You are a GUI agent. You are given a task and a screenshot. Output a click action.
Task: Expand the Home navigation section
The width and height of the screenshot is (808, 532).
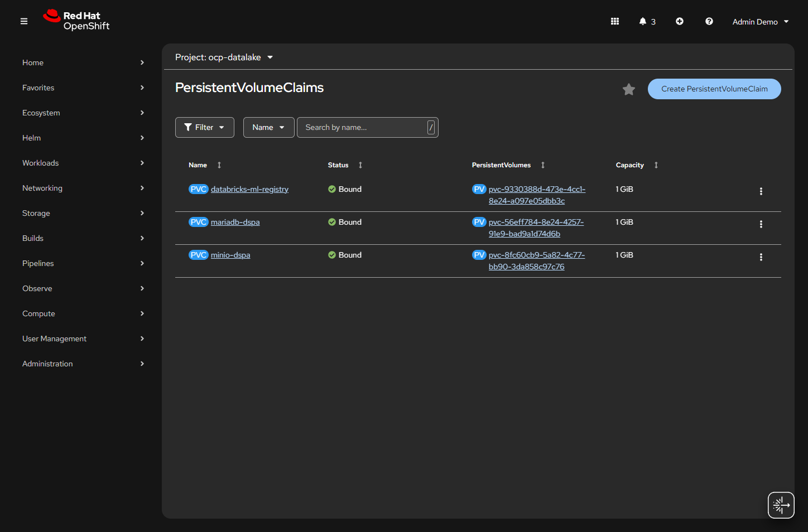click(x=83, y=62)
